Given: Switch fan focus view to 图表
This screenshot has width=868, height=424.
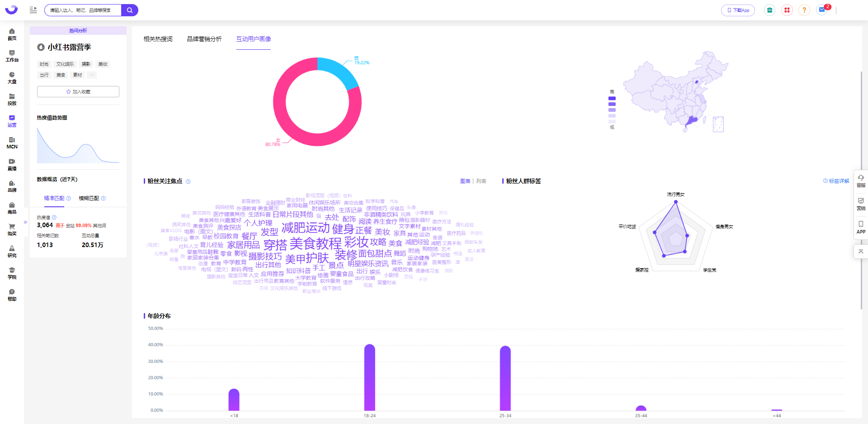Looking at the screenshot, I should (465, 181).
